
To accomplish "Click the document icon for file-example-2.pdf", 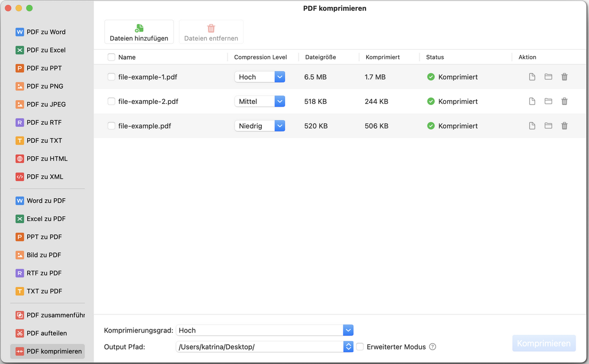I will [532, 101].
